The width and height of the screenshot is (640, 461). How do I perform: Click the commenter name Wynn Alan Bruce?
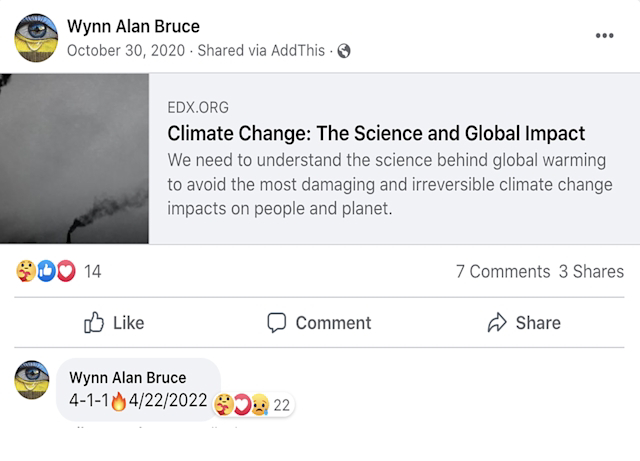(x=127, y=378)
